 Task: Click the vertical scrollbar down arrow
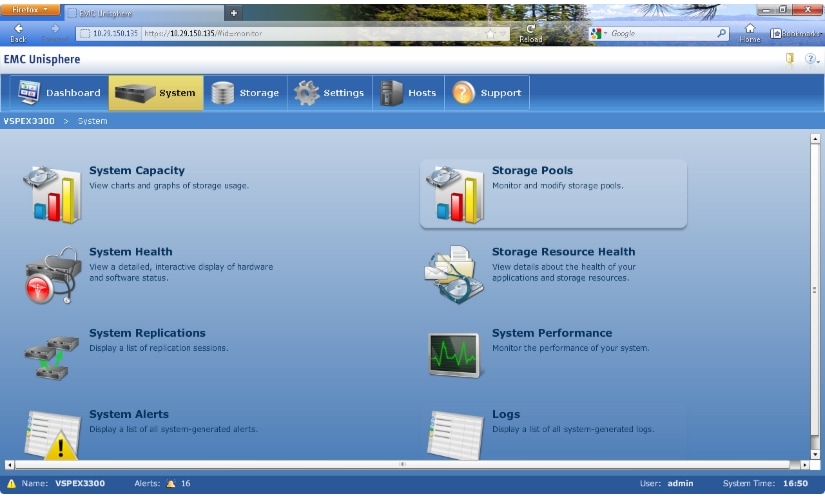[x=814, y=454]
